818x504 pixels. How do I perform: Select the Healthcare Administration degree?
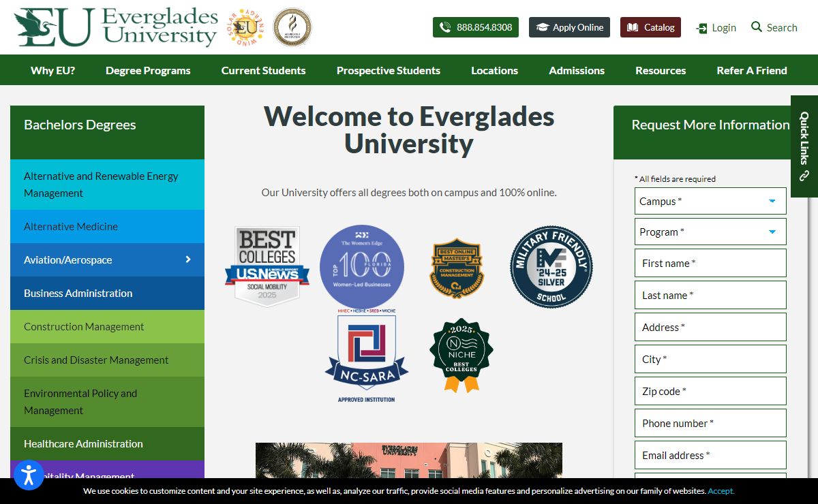coord(107,443)
